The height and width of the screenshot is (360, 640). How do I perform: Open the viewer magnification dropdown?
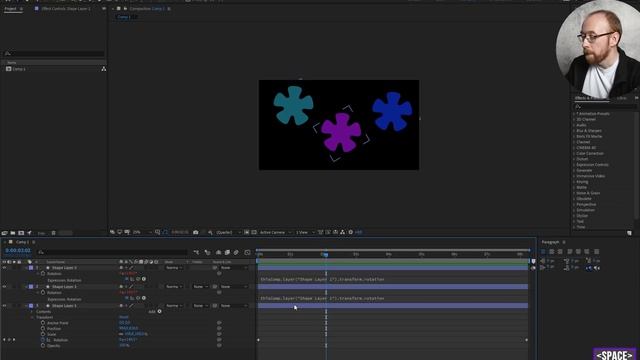coord(142,232)
